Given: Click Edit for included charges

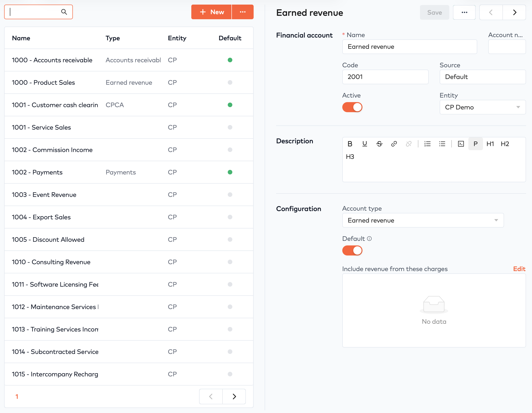Looking at the screenshot, I should click(x=519, y=269).
